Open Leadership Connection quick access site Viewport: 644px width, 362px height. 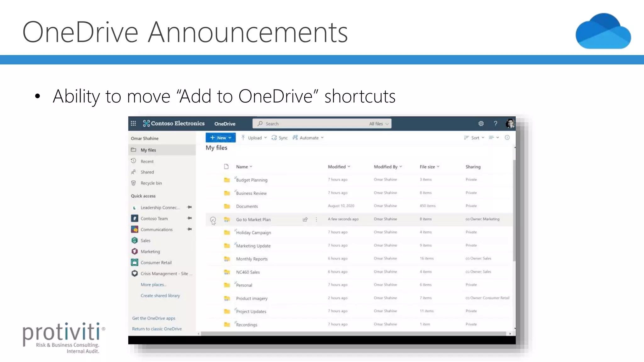tap(160, 207)
